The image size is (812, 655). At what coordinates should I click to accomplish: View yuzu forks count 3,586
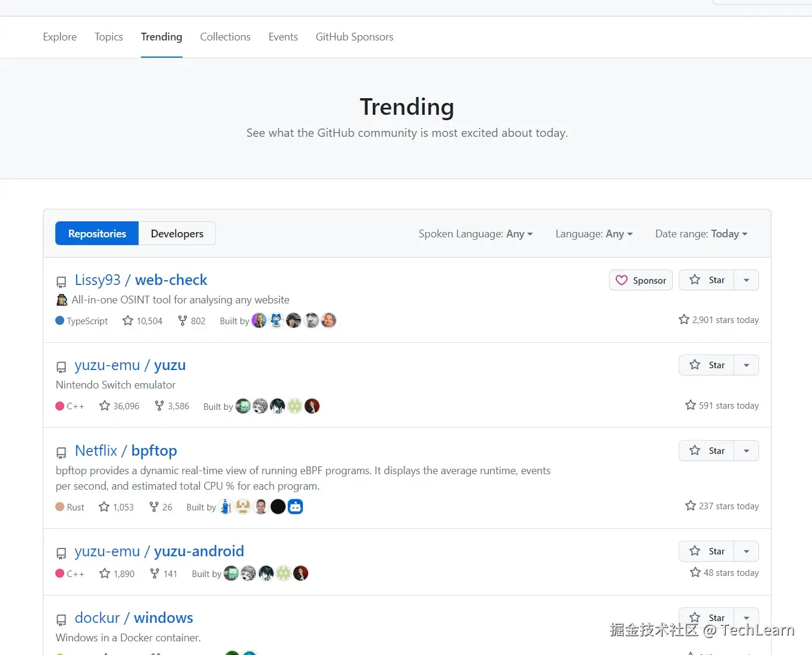pyautogui.click(x=171, y=406)
